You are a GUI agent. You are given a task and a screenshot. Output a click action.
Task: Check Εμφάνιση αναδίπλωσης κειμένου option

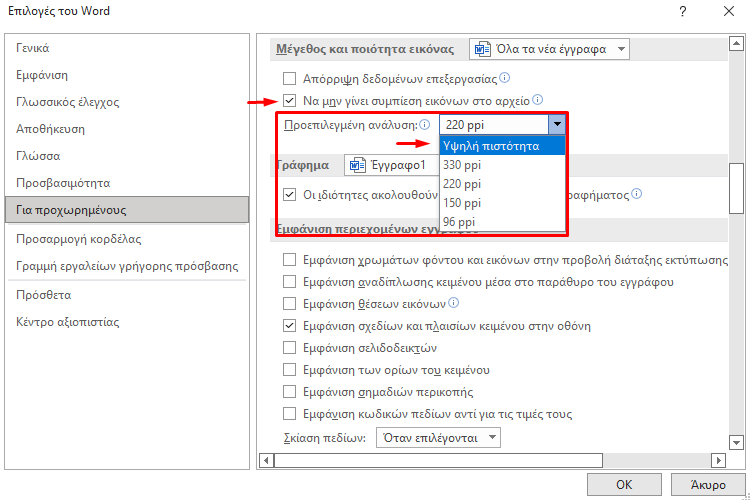pyautogui.click(x=289, y=281)
